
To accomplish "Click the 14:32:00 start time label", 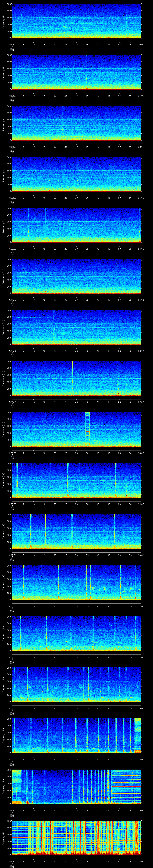I will coord(12,708).
